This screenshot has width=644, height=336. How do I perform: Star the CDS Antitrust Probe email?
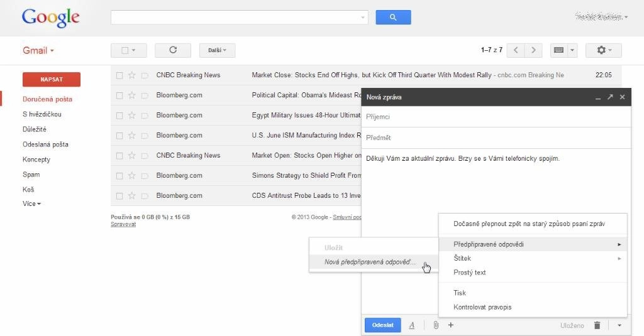[132, 196]
